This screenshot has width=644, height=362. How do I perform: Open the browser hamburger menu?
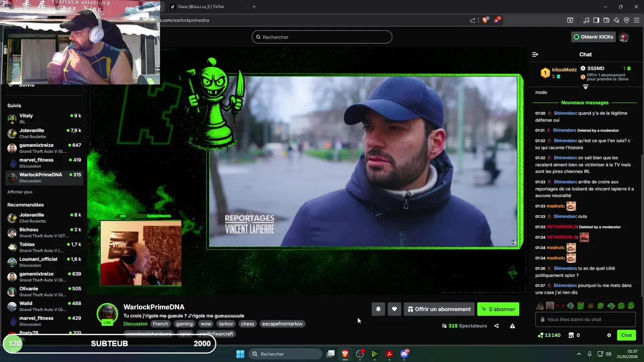[x=636, y=20]
